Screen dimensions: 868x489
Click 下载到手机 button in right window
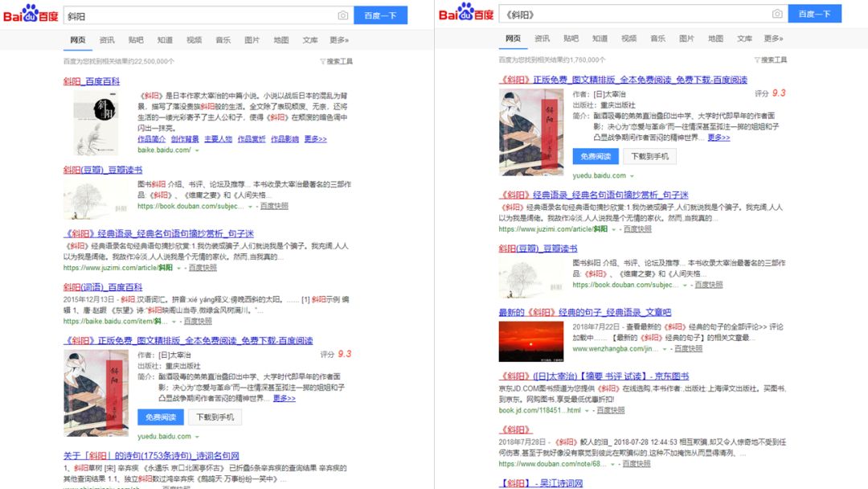click(650, 156)
